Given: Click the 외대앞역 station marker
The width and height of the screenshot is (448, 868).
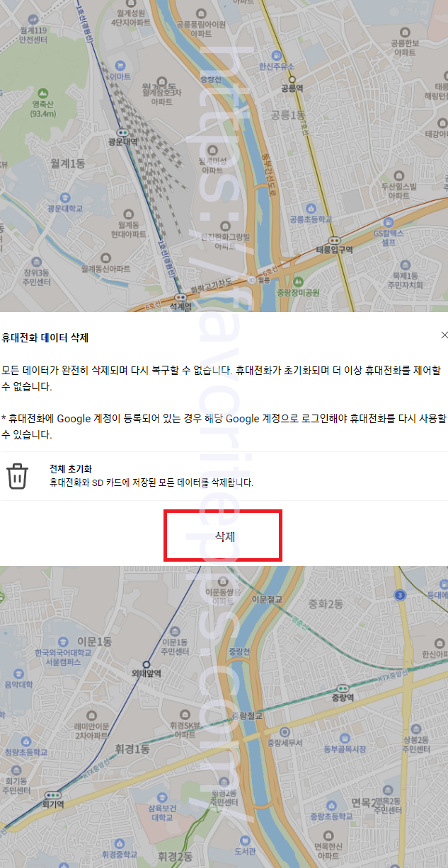Looking at the screenshot, I should point(147,665).
